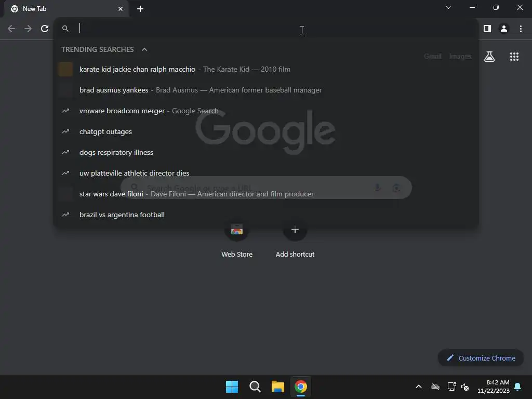Click the trending icon beside chatgpt outages

pyautogui.click(x=65, y=131)
